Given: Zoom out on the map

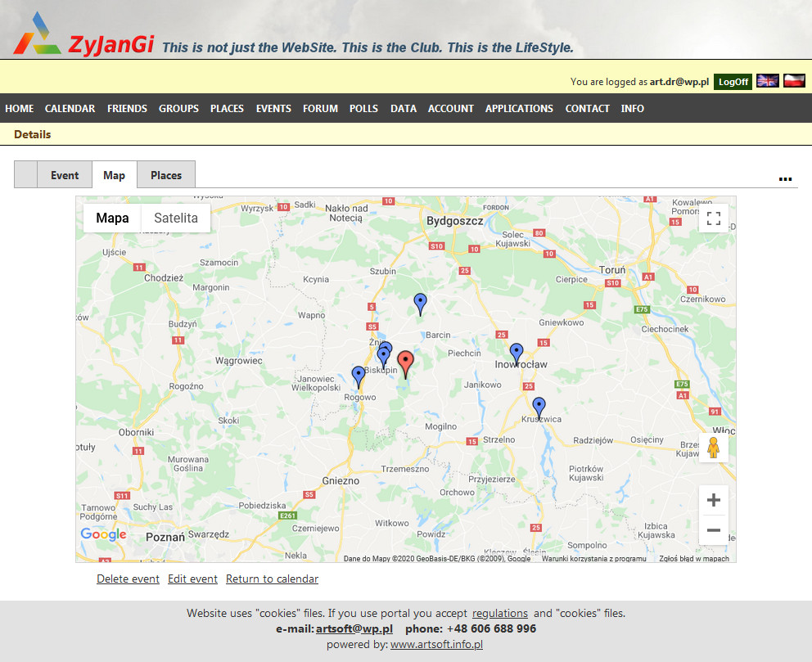Looking at the screenshot, I should tap(714, 530).
